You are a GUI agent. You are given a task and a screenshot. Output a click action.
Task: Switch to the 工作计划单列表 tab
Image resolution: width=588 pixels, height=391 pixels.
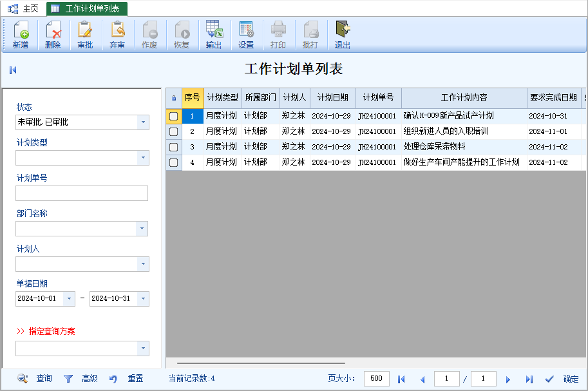pos(87,8)
